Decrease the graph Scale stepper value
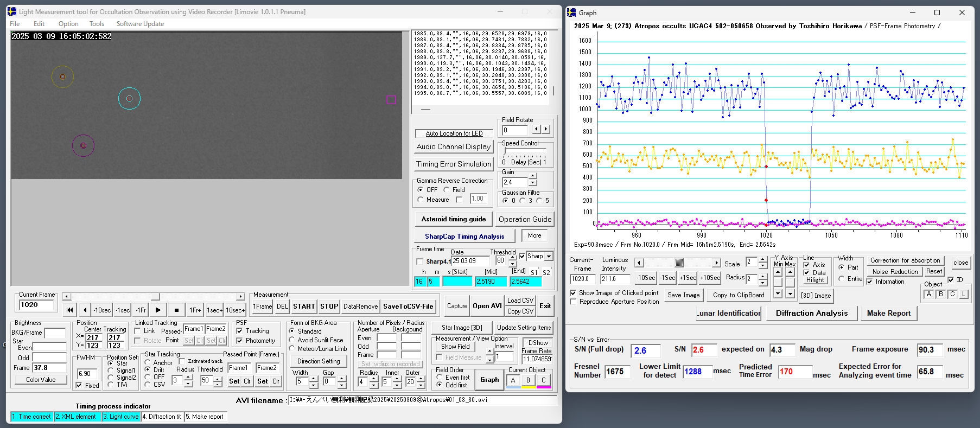Viewport: 980px width, 428px height. (763, 266)
